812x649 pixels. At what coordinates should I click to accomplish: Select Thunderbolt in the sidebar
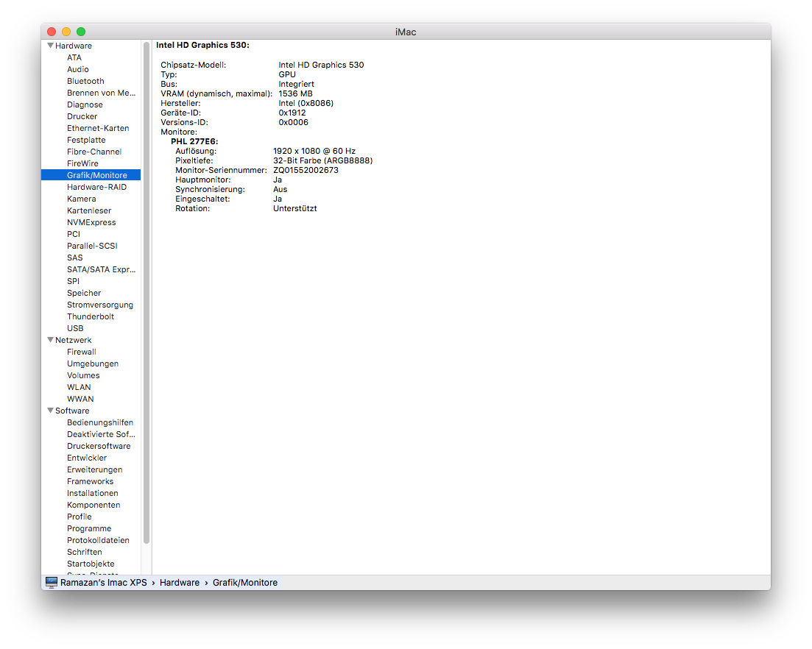point(90,316)
